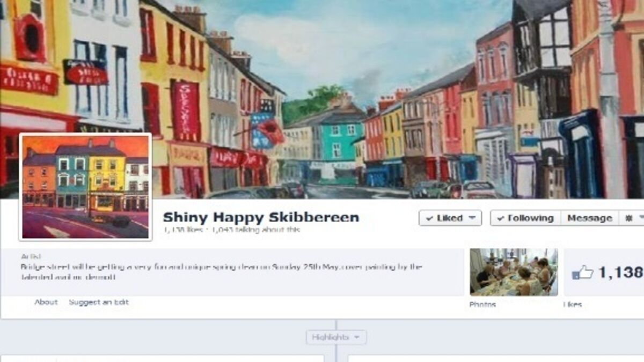644x362 pixels.
Task: Click the checkmark icon on the Liked button
Action: tap(429, 218)
